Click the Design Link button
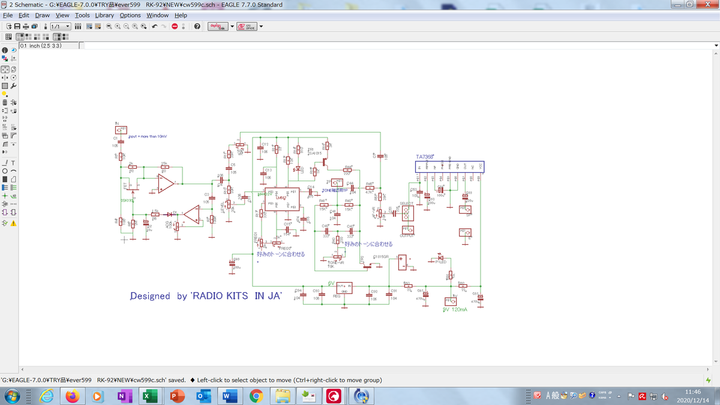Viewport: 720px width, 405px height. 217,26
